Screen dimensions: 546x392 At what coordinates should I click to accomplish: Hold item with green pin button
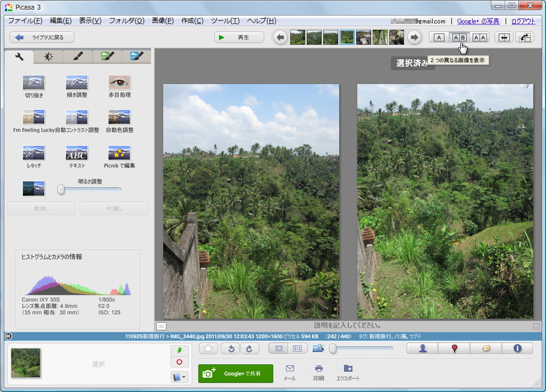[x=179, y=351]
